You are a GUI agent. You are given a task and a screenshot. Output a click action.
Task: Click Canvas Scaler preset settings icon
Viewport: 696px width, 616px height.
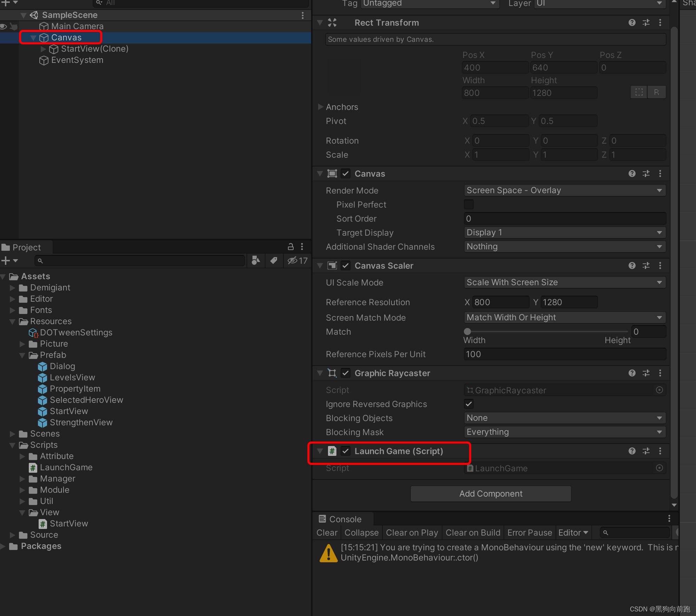point(646,266)
